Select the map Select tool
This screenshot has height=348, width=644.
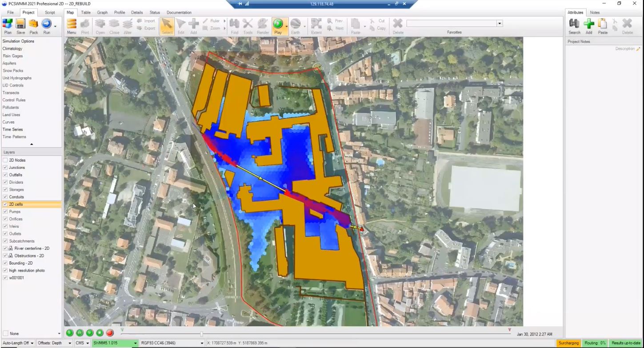[x=167, y=26]
